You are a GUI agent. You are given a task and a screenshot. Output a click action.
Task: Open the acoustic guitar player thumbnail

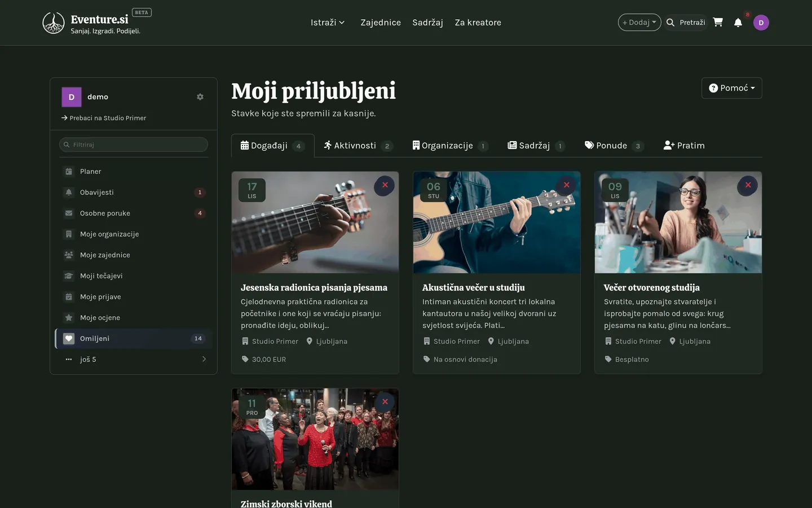pyautogui.click(x=497, y=222)
